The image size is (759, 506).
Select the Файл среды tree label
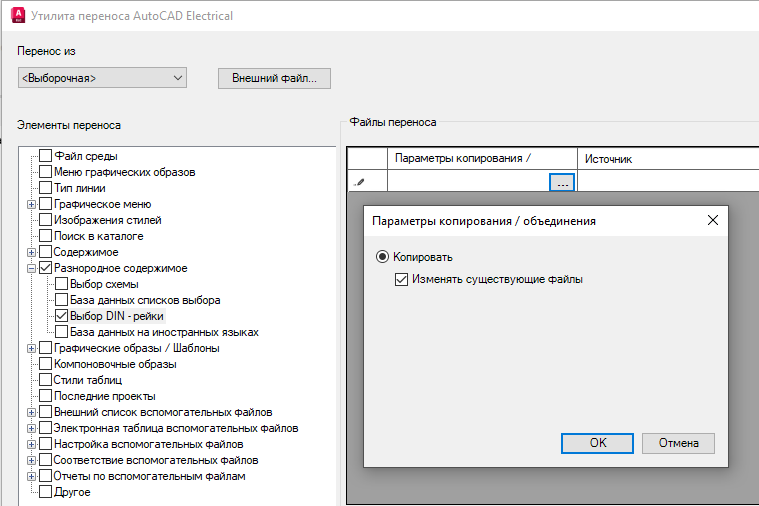[86, 156]
